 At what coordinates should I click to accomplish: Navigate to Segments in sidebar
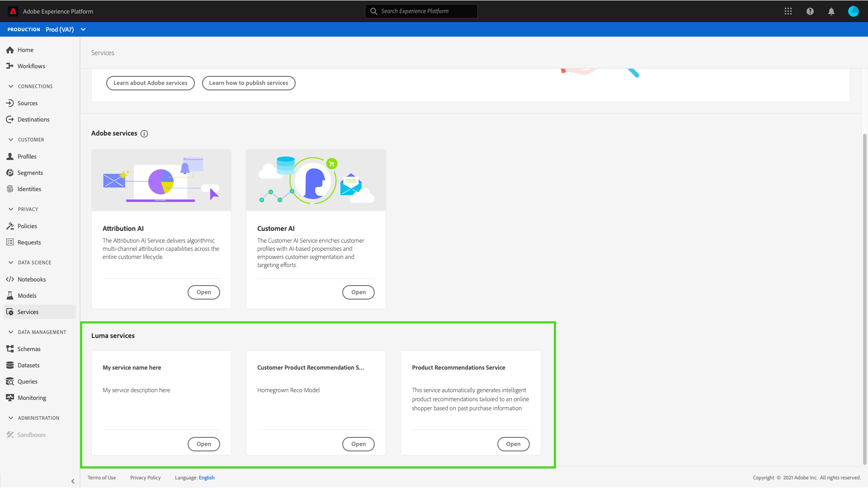click(x=30, y=173)
